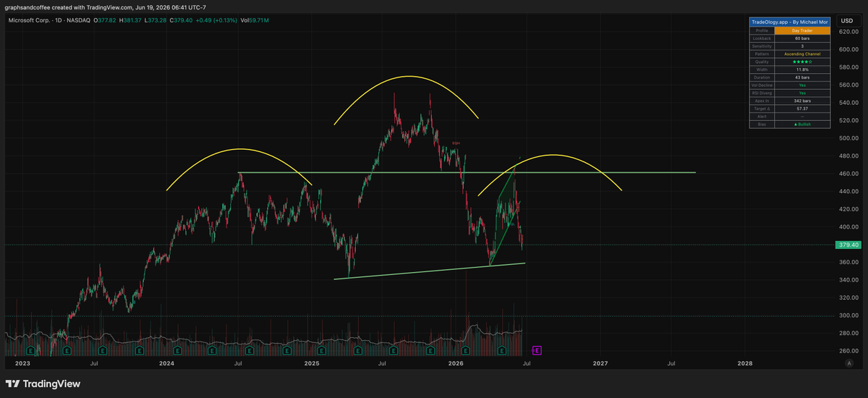This screenshot has width=868, height=398.
Task: Click the 57.37 target value
Action: 802,109
